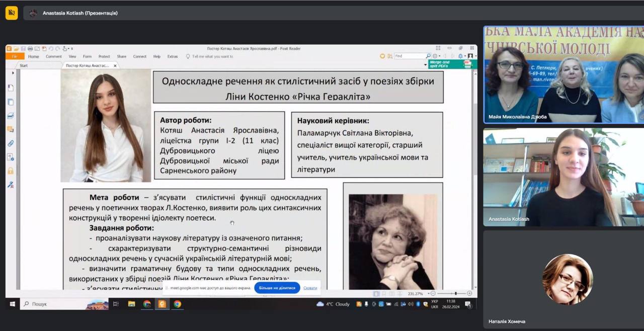This screenshot has width=644, height=331.
Task: Click the Open file icon in quick access toolbar
Action: click(16, 49)
